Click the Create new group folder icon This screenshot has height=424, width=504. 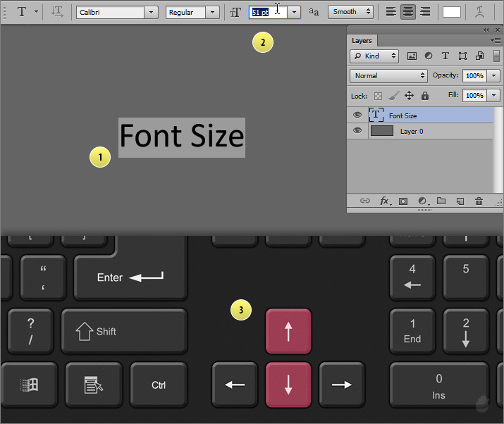[x=441, y=201]
